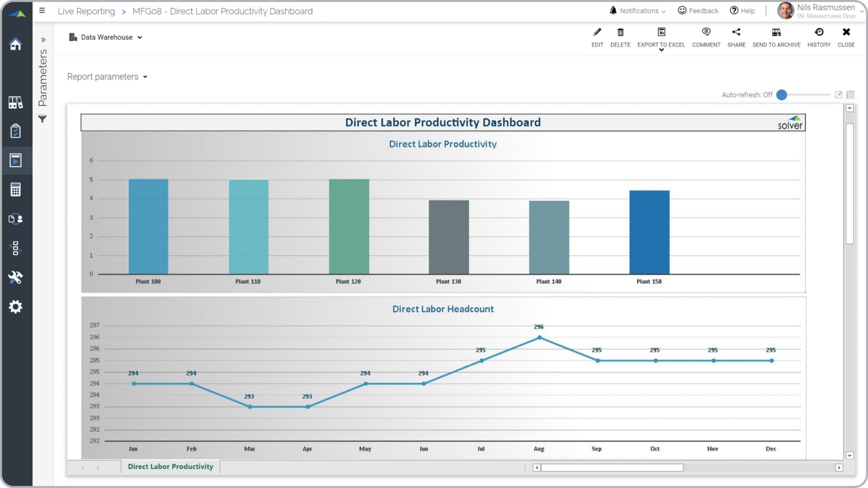This screenshot has height=488, width=868.
Task: Select the Direct Labor Productivity sheet tab
Action: click(170, 467)
